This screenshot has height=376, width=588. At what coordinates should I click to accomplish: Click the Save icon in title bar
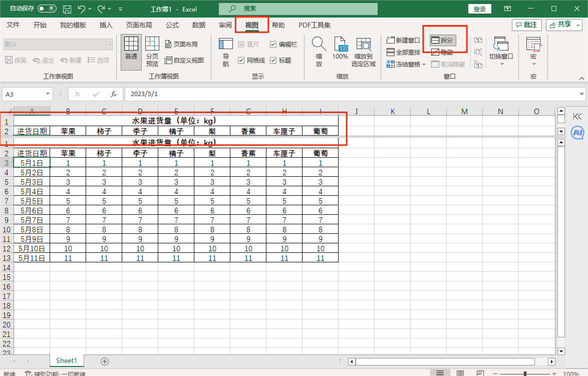(67, 9)
